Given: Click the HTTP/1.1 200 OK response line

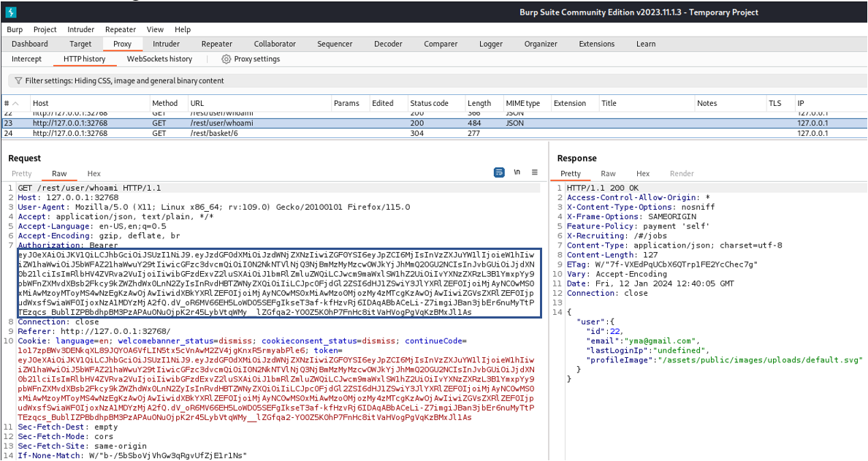Looking at the screenshot, I should 602,188.
